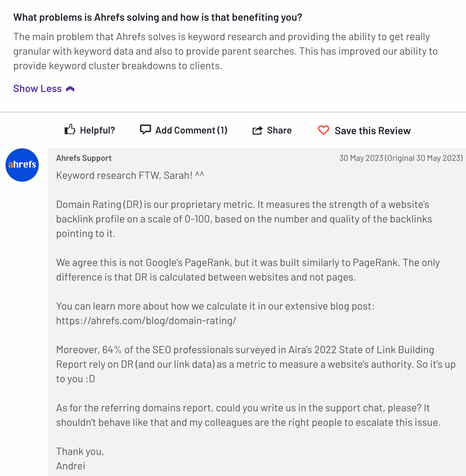Open the domain-rating blog post link
The image size is (466, 476).
[x=146, y=321]
